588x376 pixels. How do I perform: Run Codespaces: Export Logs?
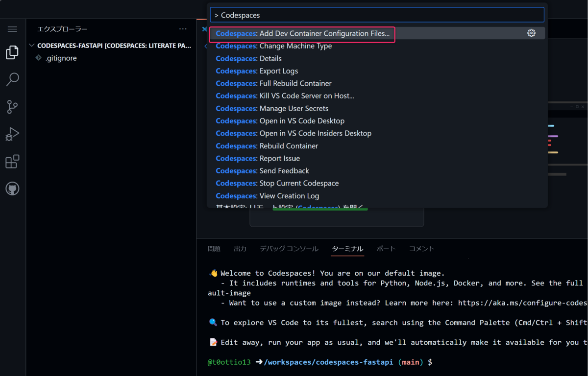click(257, 70)
